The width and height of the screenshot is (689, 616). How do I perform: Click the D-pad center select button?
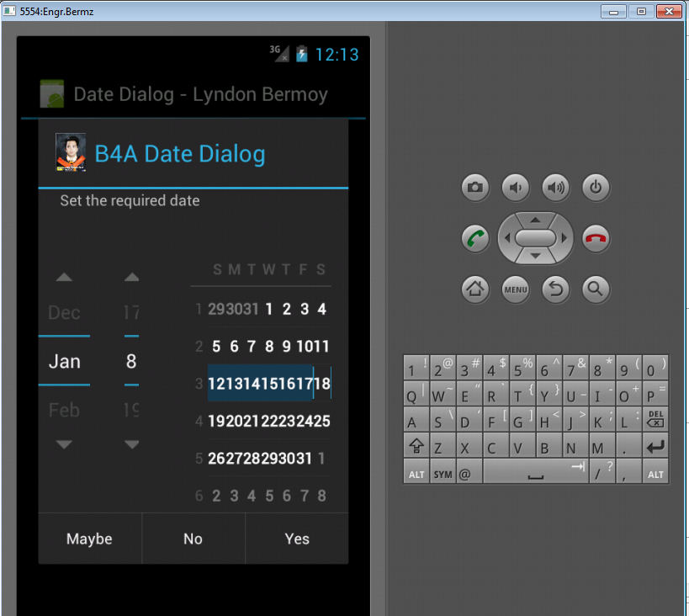535,238
